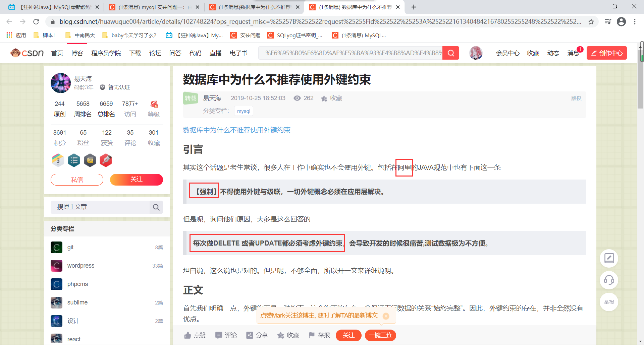Open the 博客 nav item
Image resolution: width=644 pixels, height=345 pixels.
click(77, 53)
